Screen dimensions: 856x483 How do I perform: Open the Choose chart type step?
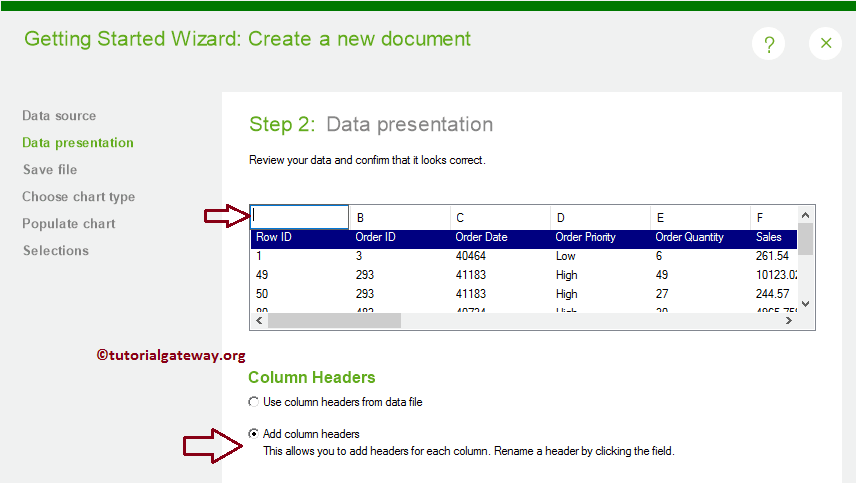tap(79, 197)
